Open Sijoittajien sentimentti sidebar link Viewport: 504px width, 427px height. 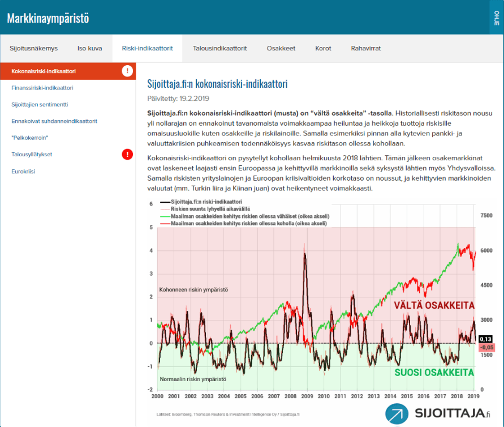coord(40,105)
